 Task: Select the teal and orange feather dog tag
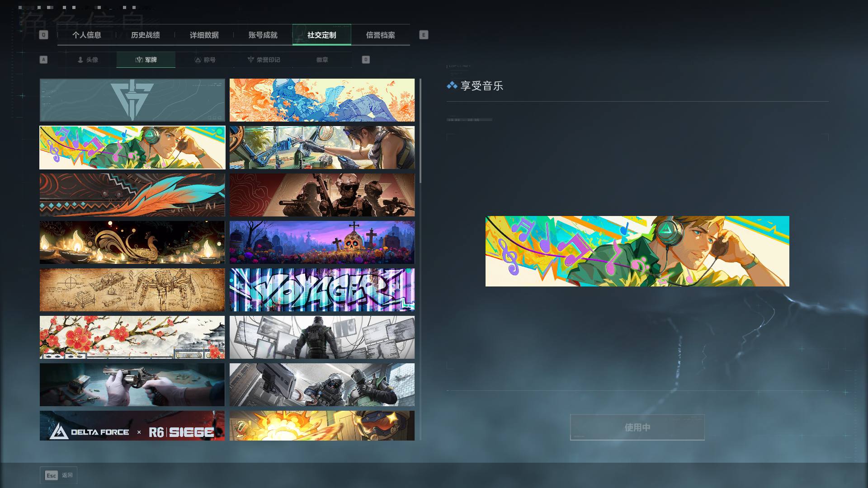pyautogui.click(x=132, y=195)
